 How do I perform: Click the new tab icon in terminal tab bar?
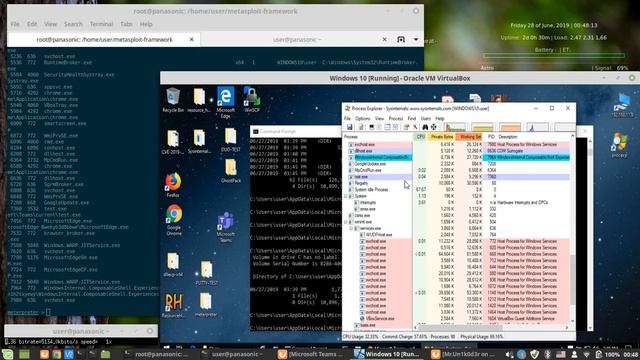(x=401, y=40)
